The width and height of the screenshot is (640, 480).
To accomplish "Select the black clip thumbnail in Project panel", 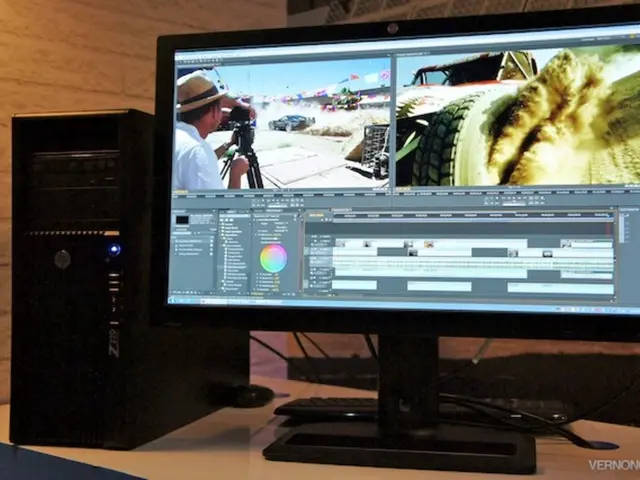I will coord(183,219).
